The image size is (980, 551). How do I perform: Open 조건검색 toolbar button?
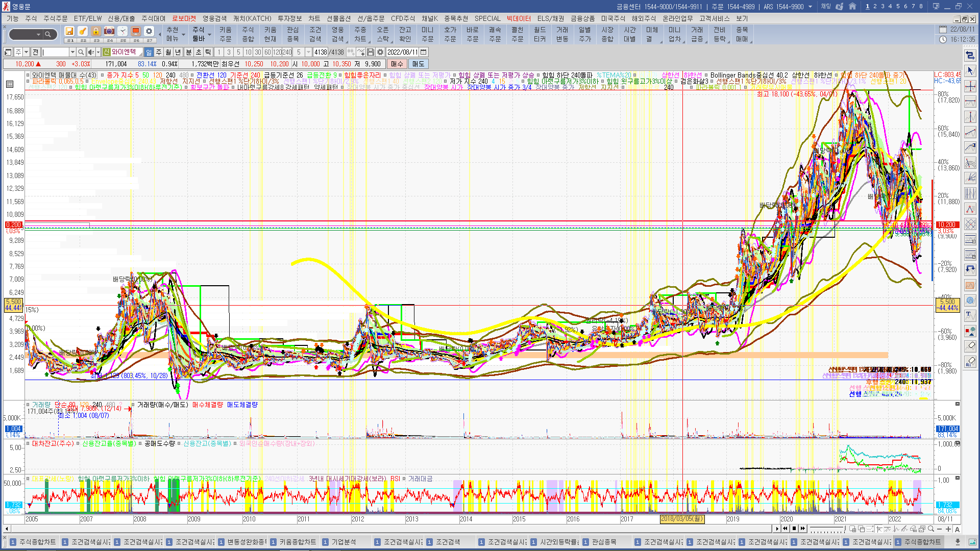tap(315, 34)
